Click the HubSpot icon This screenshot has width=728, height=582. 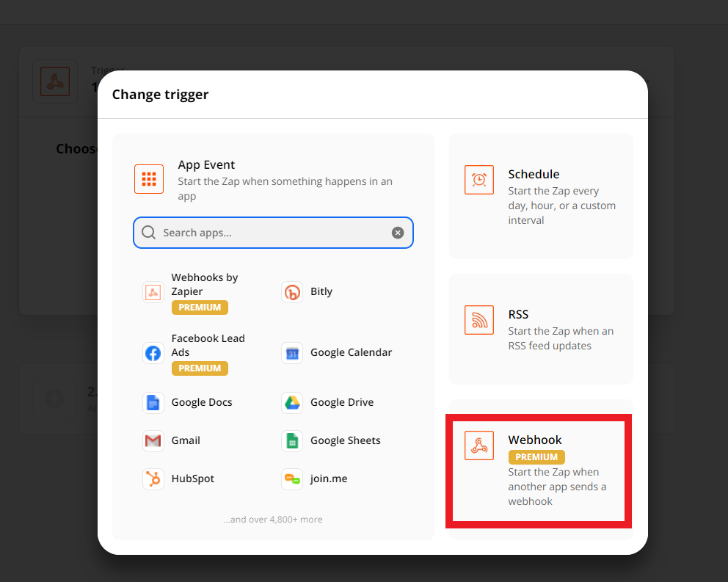tap(153, 479)
